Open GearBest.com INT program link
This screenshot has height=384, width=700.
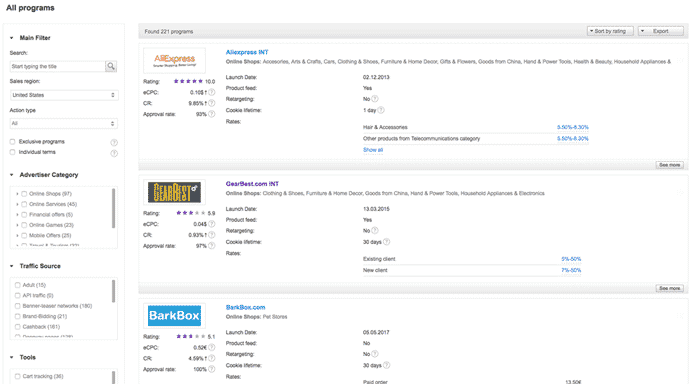(x=252, y=184)
